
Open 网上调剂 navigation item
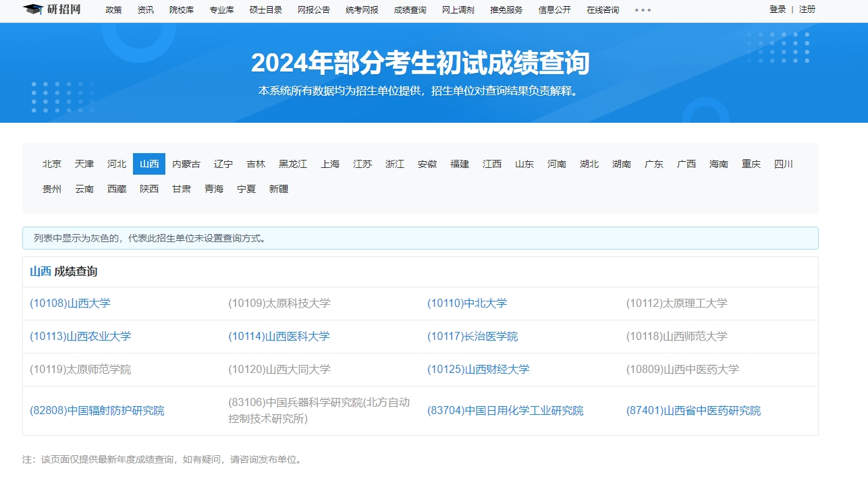tap(458, 10)
